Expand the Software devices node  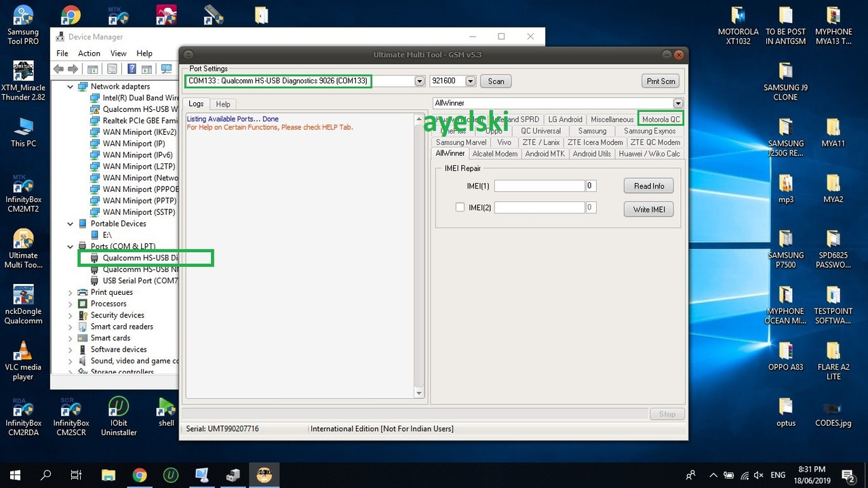(x=71, y=350)
